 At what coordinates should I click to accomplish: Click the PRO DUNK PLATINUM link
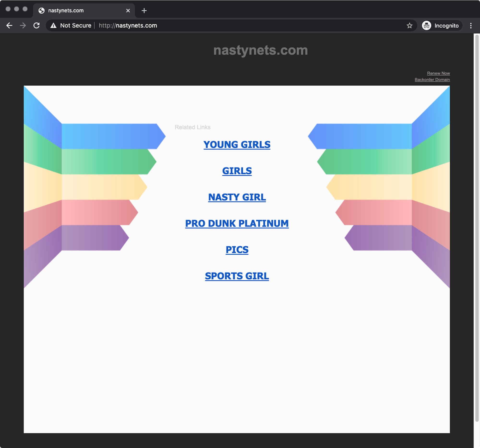pos(237,223)
